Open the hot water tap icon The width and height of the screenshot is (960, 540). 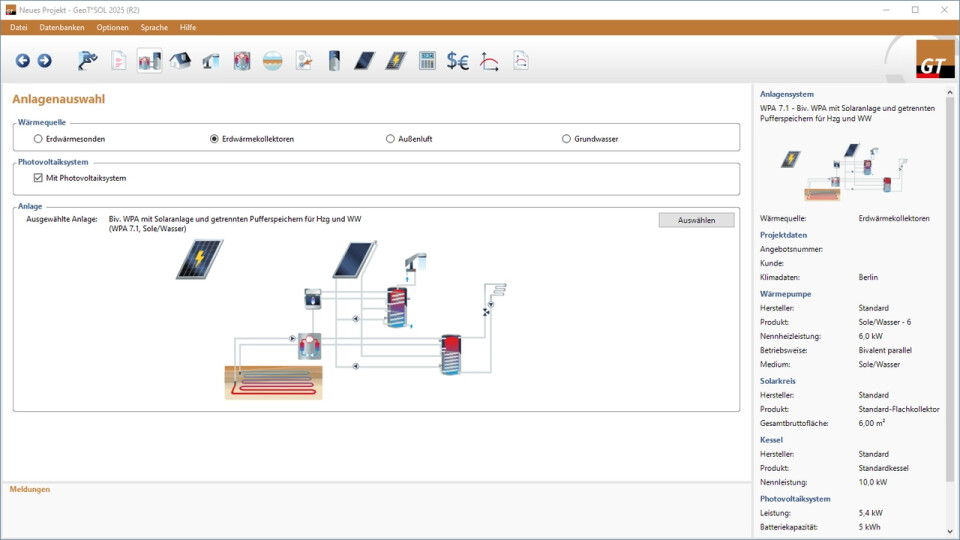211,61
